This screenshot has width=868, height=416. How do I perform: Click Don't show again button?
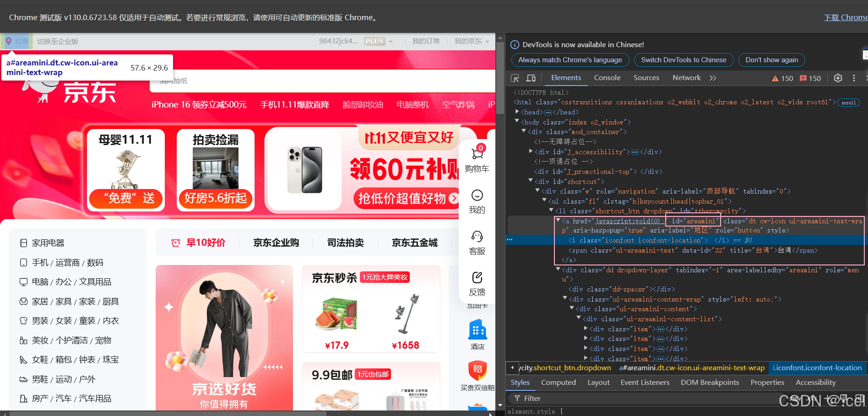coord(771,60)
